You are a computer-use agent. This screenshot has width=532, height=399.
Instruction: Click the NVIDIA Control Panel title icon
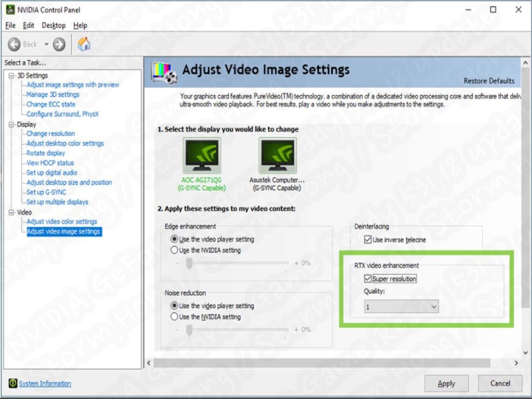pos(11,10)
